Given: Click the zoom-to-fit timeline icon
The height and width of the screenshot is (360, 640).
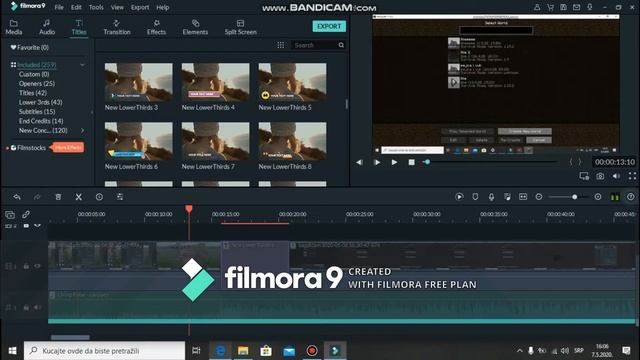Looking at the screenshot, I should pyautogui.click(x=523, y=197).
